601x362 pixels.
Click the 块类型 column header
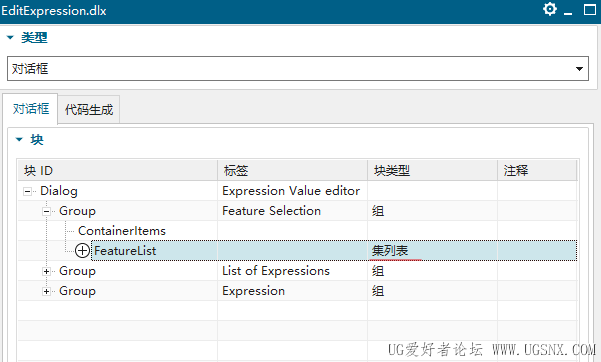[x=433, y=170]
